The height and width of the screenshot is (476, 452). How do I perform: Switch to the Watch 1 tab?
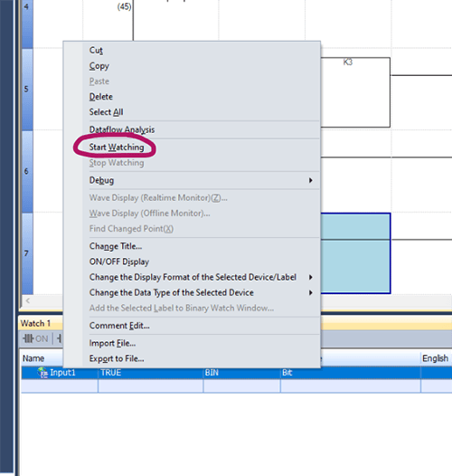[35, 324]
